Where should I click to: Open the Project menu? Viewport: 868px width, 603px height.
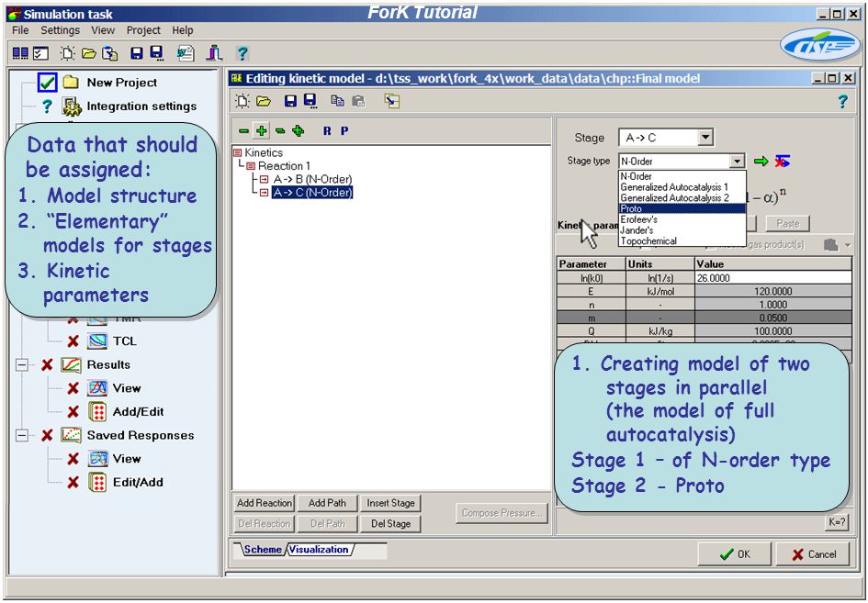(x=143, y=30)
